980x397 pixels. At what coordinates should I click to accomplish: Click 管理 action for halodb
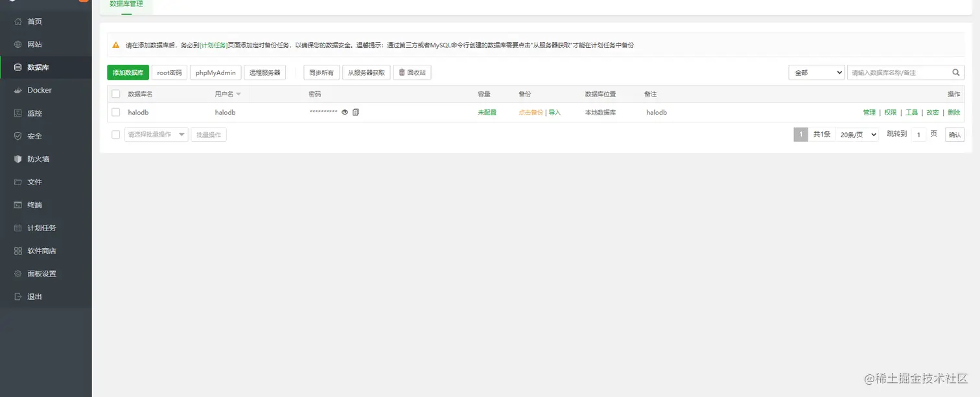[x=869, y=112]
